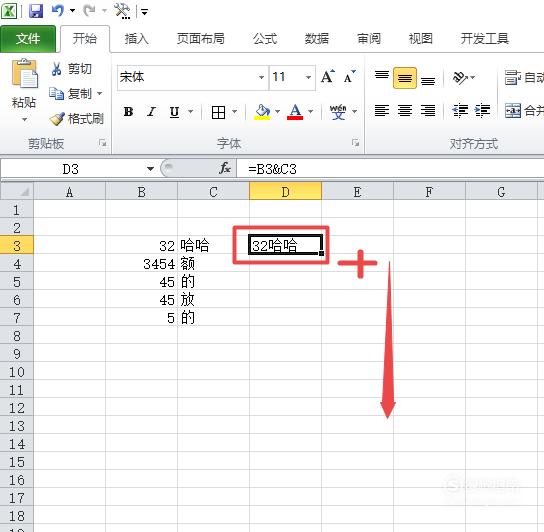Switch to the 开发工具 Developer tab
This screenshot has width=544, height=532.
point(484,39)
